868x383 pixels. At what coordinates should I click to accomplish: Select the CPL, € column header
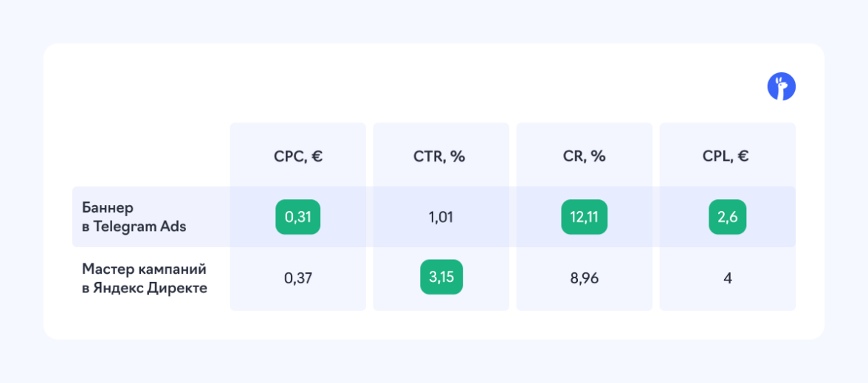click(x=727, y=156)
